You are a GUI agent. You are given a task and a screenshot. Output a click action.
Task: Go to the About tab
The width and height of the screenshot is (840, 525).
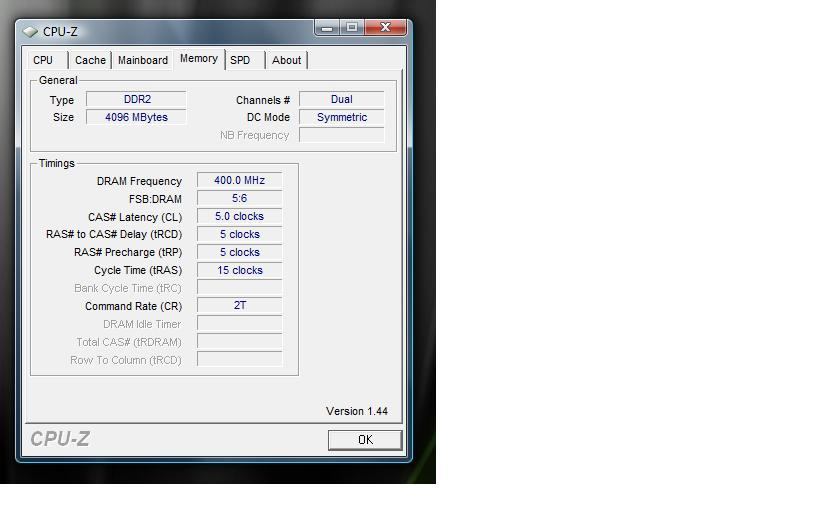click(x=287, y=60)
